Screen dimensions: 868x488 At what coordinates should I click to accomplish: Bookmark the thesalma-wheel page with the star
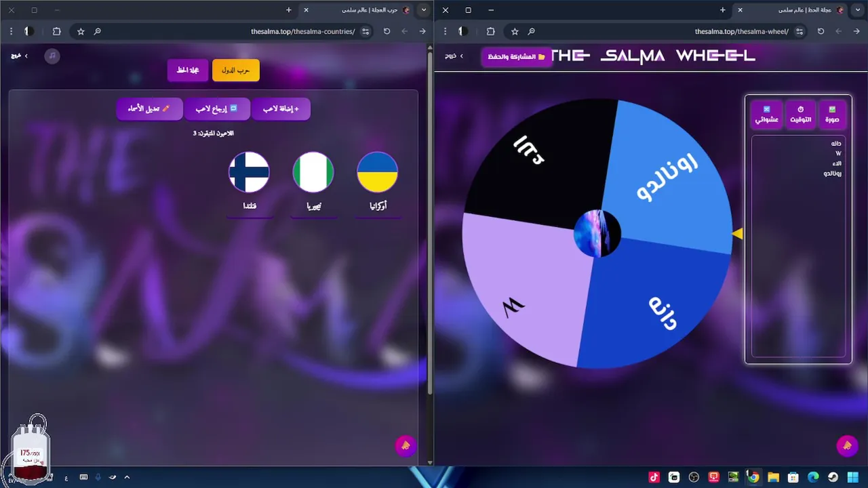tap(515, 31)
